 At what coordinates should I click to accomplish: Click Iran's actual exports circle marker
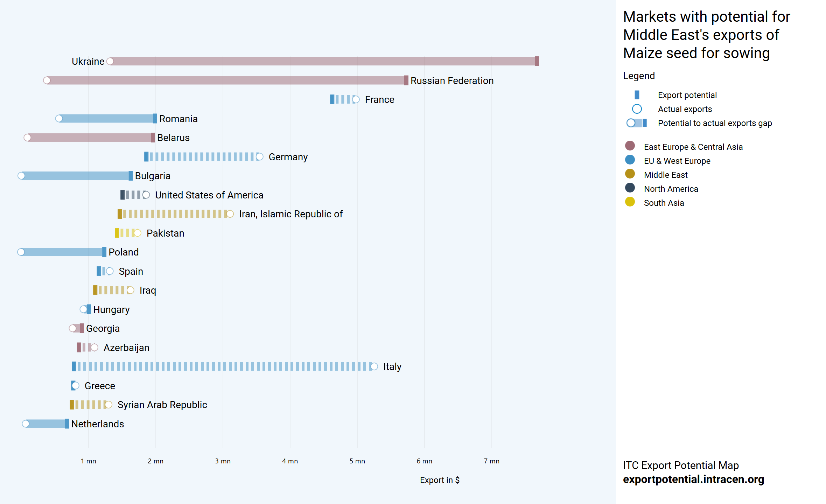pos(230,214)
